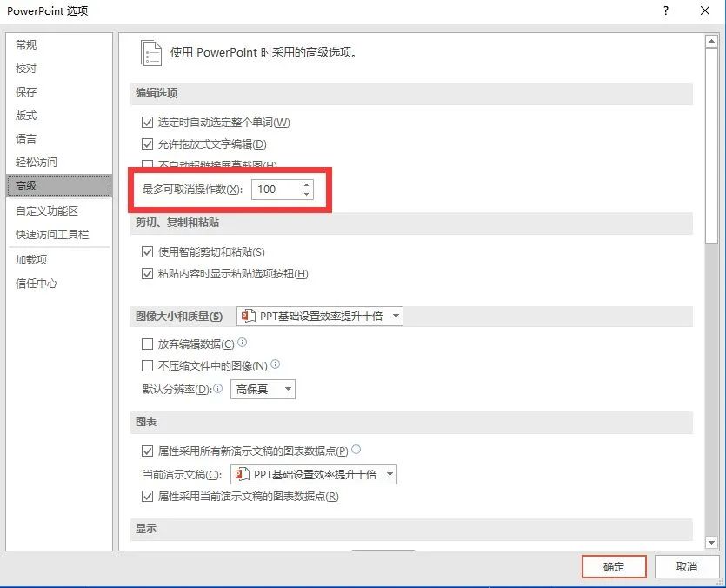The image size is (726, 588).
Task: Uncheck 选定时自动选定整个单词
Action: [148, 122]
